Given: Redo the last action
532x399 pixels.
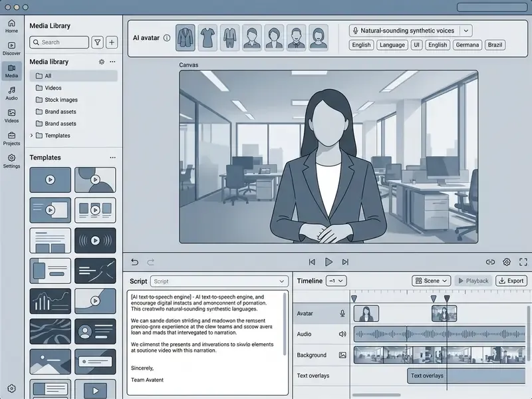Looking at the screenshot, I should [151, 262].
